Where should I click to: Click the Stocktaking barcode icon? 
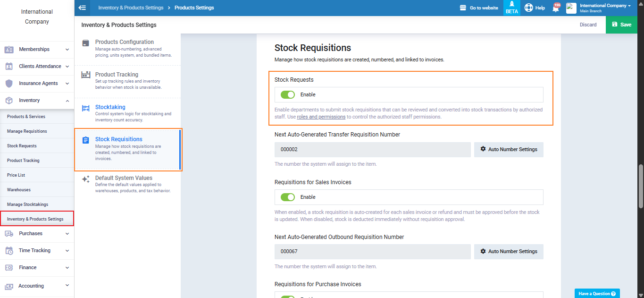click(85, 108)
